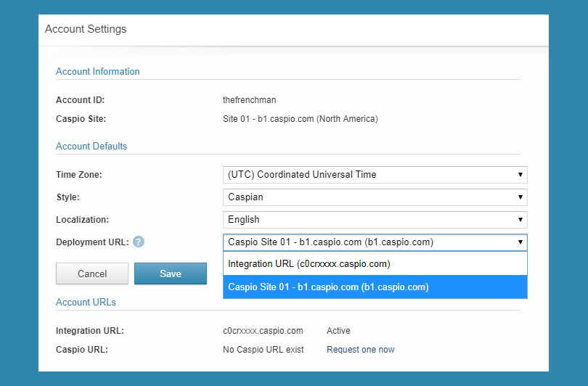The width and height of the screenshot is (588, 386).
Task: Open the Time Zone dropdown
Action: pyautogui.click(x=375, y=175)
